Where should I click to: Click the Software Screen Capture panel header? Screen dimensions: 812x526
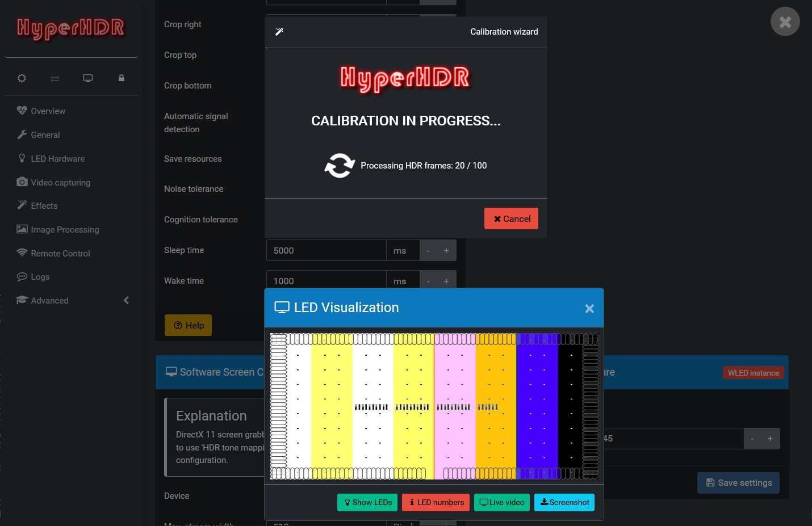210,372
